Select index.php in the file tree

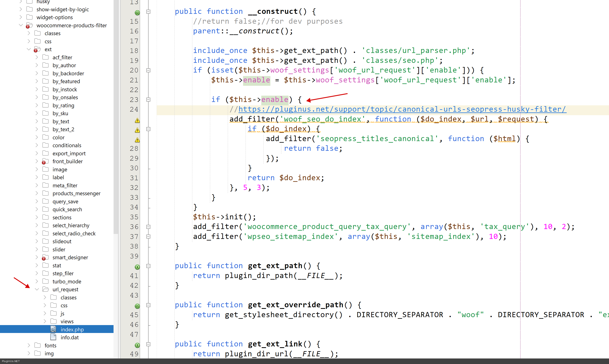[72, 329]
